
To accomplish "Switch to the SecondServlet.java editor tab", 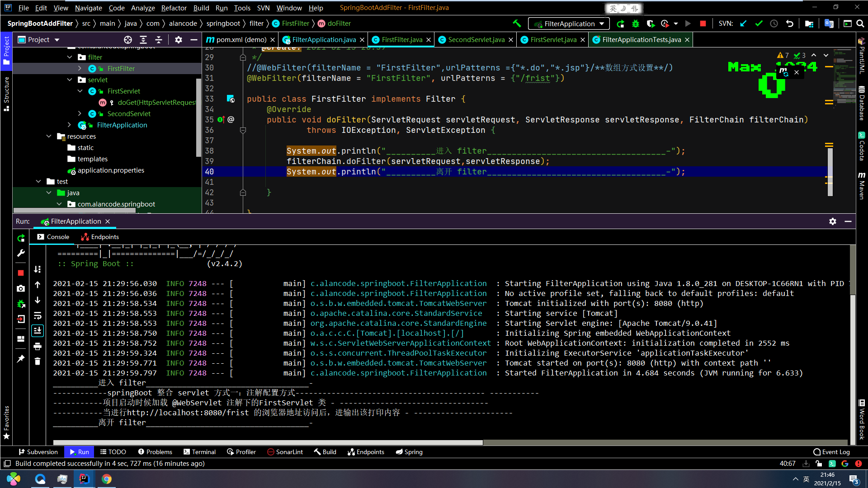I will 476,40.
